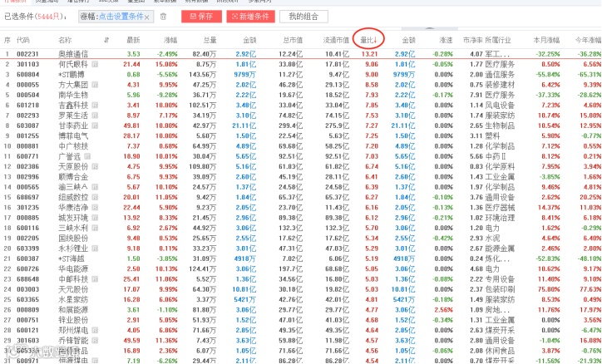Screen dimensions: 602x364
Task: Select stock name 天元股份
Action: pos(73,289)
